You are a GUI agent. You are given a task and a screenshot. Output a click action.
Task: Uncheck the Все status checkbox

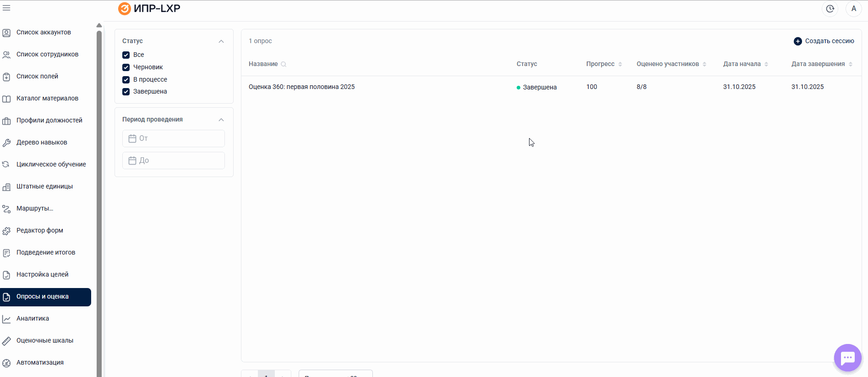click(x=126, y=55)
